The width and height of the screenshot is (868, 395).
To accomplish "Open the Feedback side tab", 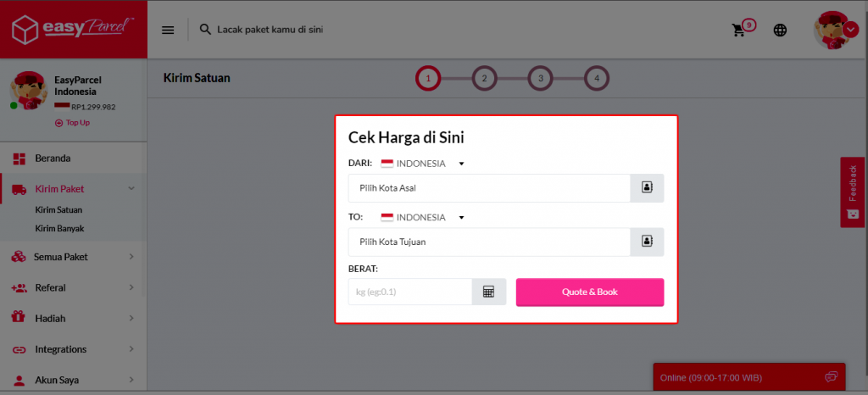I will (853, 192).
